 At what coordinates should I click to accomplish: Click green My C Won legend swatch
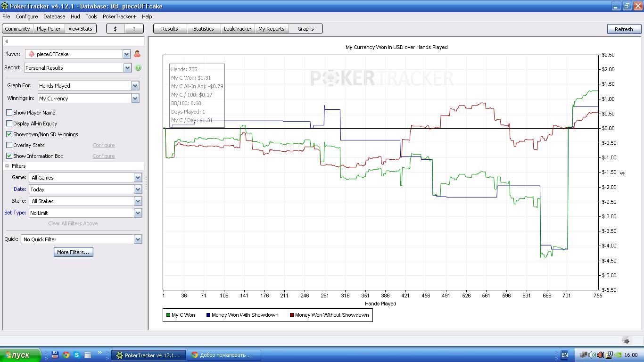pos(168,315)
